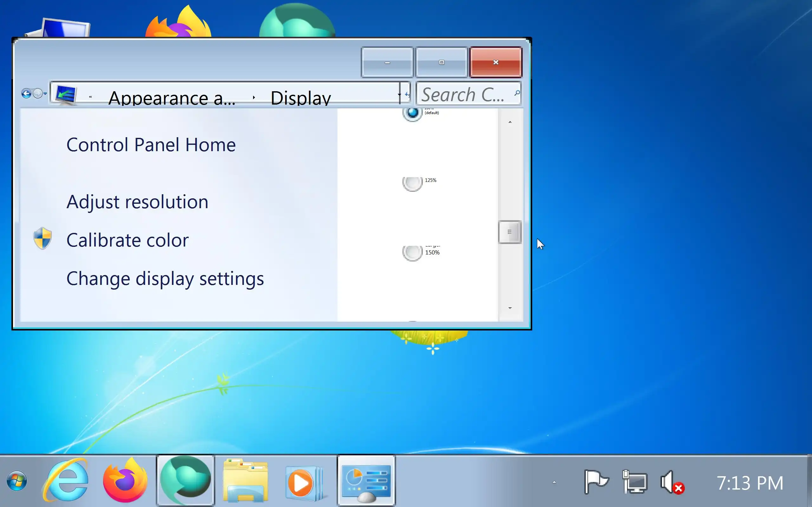
Task: Open recent pages dropdown arrow
Action: coord(45,93)
